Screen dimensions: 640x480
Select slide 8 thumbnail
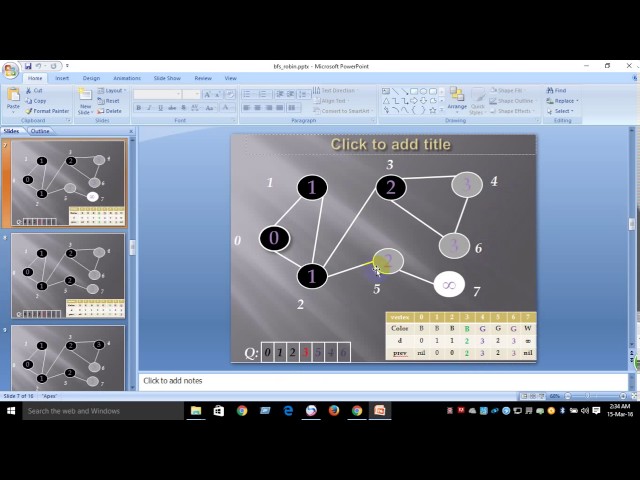point(68,276)
